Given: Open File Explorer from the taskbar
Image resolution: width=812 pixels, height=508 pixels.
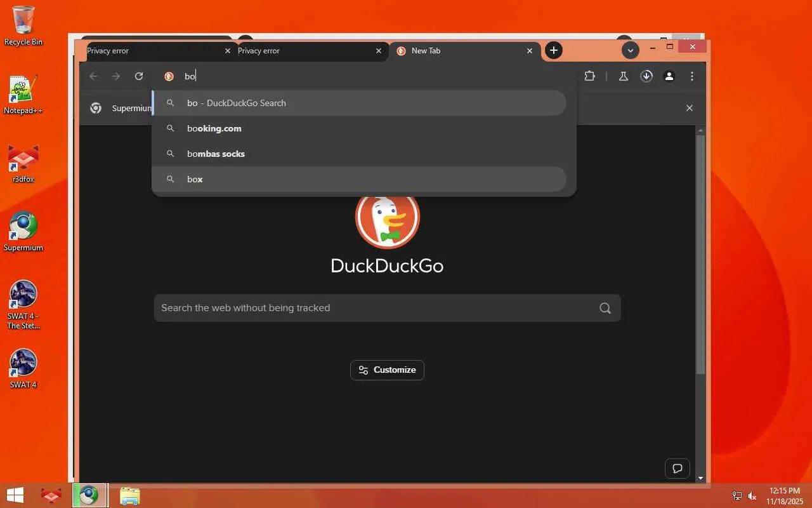Looking at the screenshot, I should coord(129,495).
